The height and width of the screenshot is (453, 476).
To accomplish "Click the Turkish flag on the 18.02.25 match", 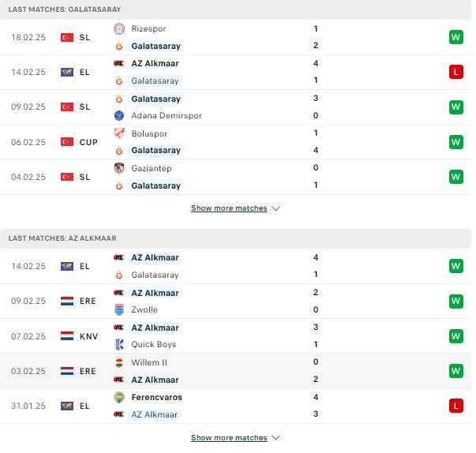I will point(67,37).
